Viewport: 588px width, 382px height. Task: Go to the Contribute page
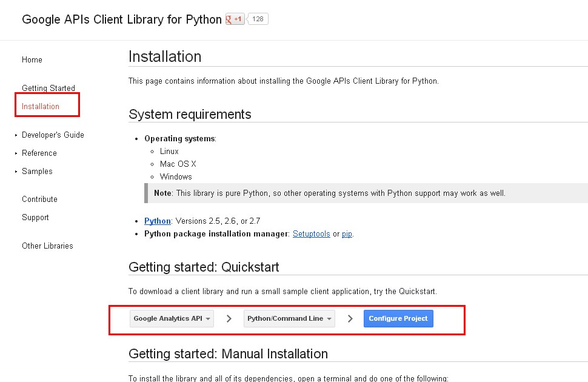40,199
